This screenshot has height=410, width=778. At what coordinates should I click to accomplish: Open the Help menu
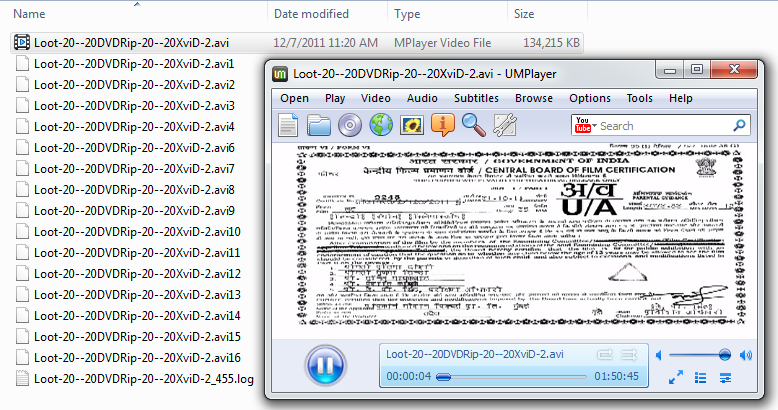[x=681, y=98]
